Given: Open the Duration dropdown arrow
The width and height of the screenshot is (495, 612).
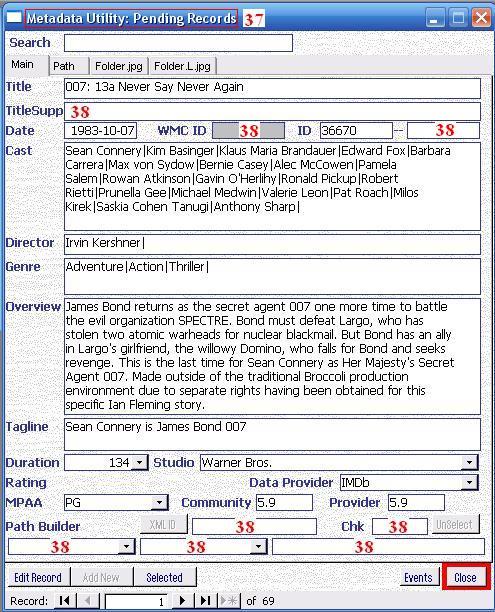Looking at the screenshot, I should (x=139, y=463).
